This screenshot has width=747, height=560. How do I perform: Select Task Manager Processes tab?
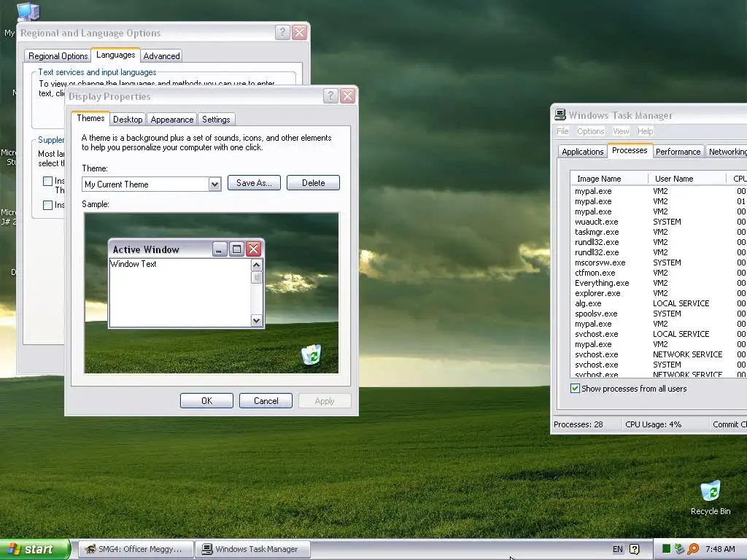click(630, 150)
